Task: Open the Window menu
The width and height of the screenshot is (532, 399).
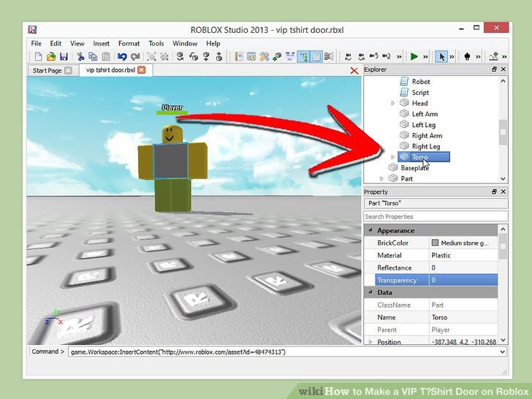Action: coord(185,43)
